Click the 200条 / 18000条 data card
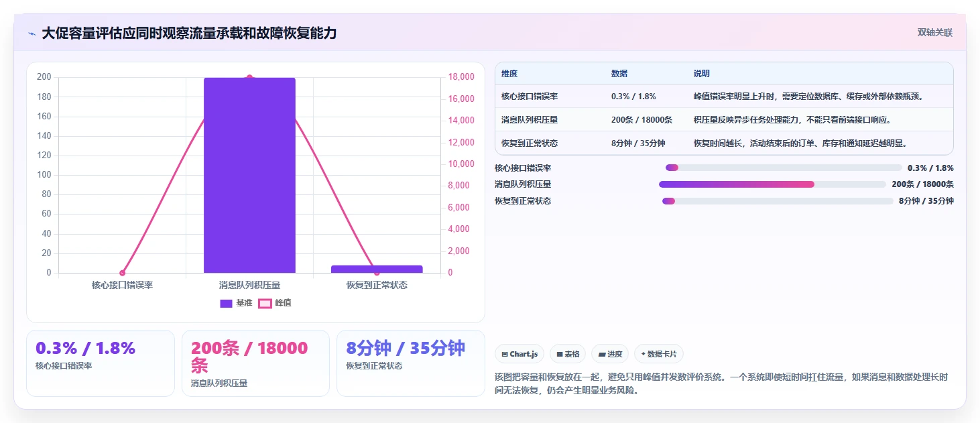The width and height of the screenshot is (980, 423). [255, 363]
